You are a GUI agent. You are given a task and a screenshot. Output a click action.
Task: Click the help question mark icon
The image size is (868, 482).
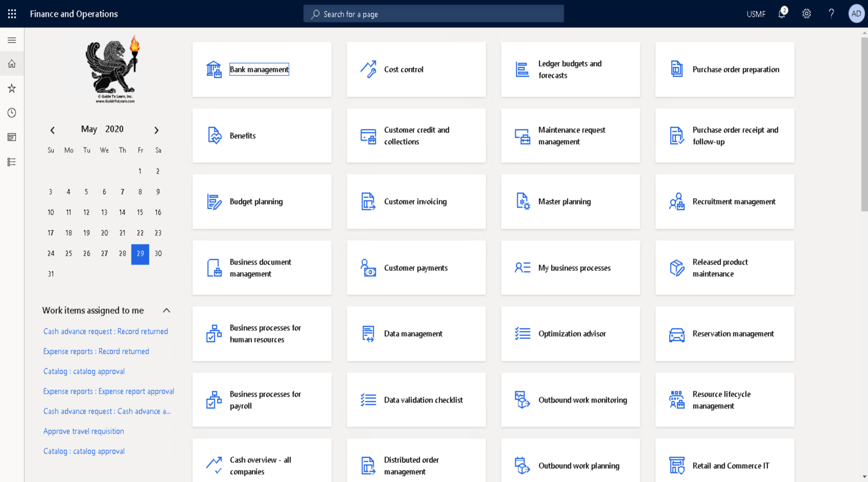tap(831, 14)
